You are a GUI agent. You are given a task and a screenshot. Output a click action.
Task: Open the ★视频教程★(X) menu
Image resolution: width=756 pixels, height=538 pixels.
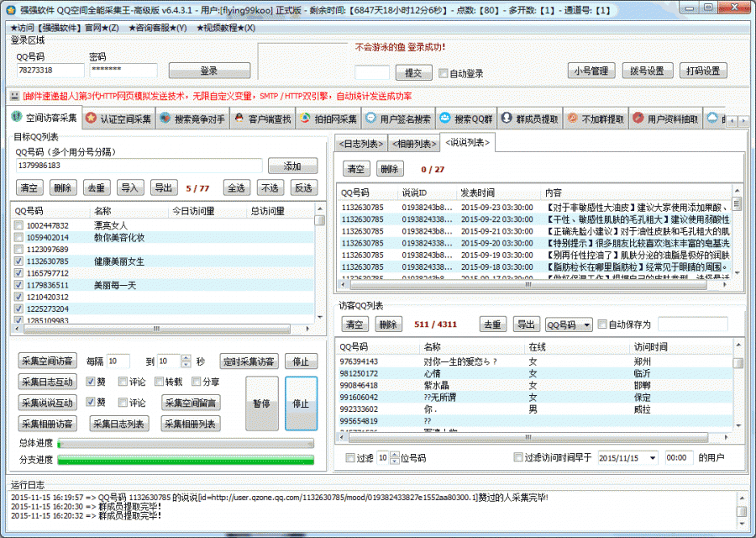pos(226,28)
